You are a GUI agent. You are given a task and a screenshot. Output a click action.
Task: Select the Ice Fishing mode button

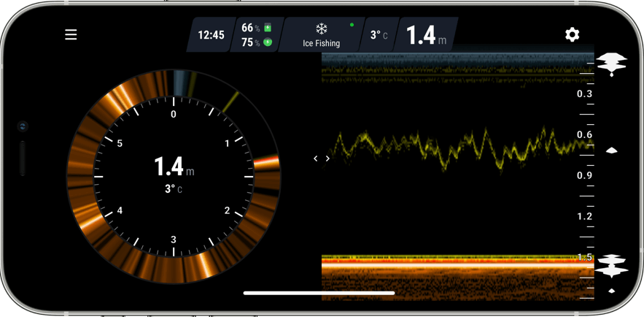pyautogui.click(x=322, y=34)
